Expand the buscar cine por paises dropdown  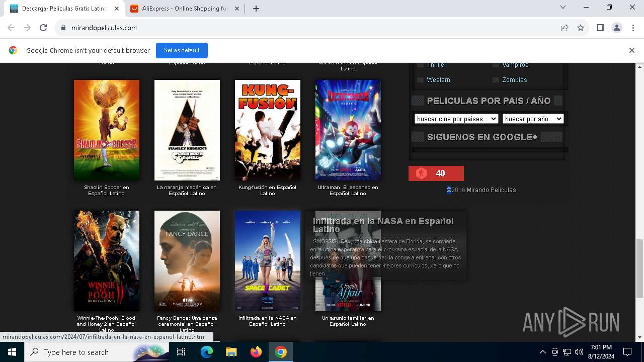(456, 119)
